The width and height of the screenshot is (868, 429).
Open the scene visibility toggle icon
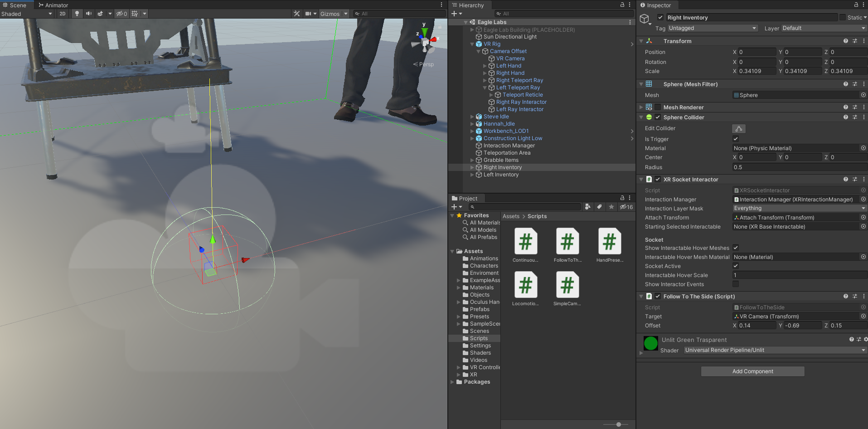click(120, 14)
